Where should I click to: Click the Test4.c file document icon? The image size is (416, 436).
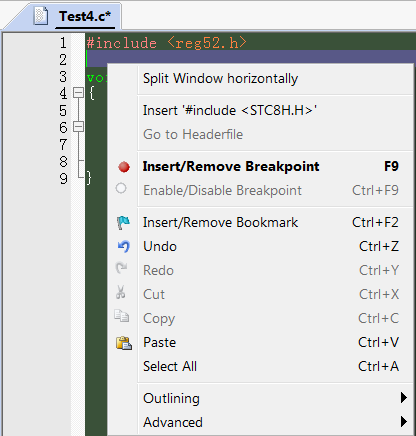click(41, 16)
